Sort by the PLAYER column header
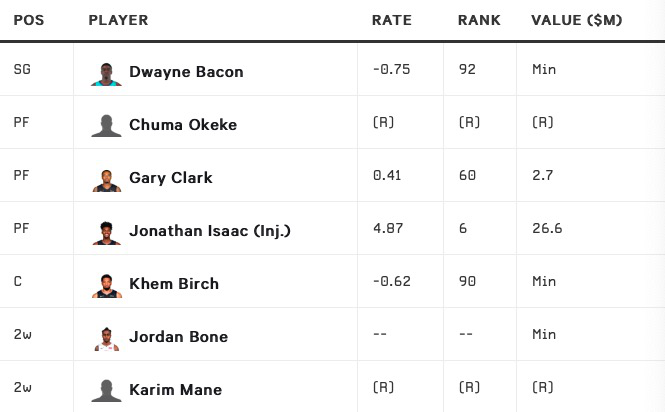Image resolution: width=665 pixels, height=412 pixels. point(118,20)
